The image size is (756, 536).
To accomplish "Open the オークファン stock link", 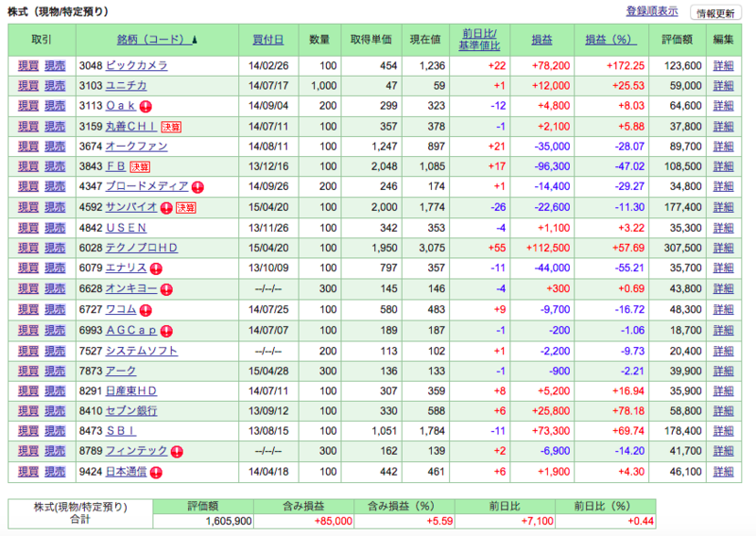I will pyautogui.click(x=136, y=147).
